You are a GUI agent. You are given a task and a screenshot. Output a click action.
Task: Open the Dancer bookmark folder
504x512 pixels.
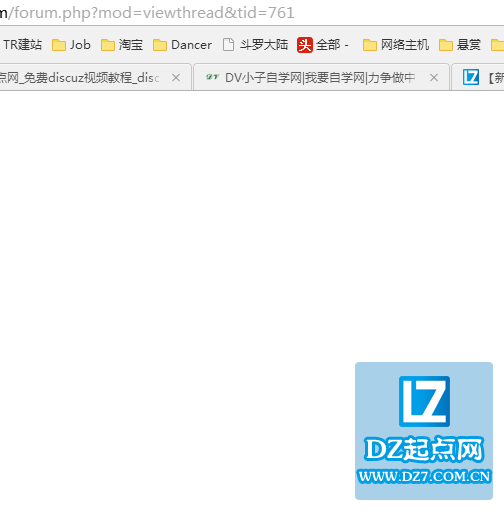[182, 45]
